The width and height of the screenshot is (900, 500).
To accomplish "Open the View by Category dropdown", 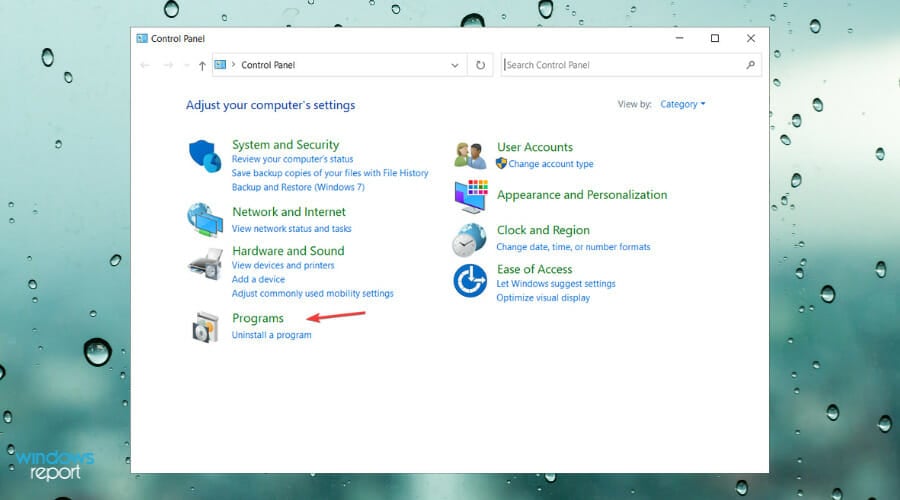I will pos(682,104).
